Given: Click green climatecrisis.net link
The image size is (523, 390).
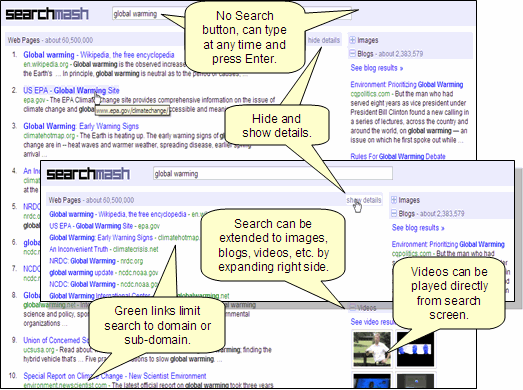Looking at the screenshot, I should pyautogui.click(x=136, y=249).
